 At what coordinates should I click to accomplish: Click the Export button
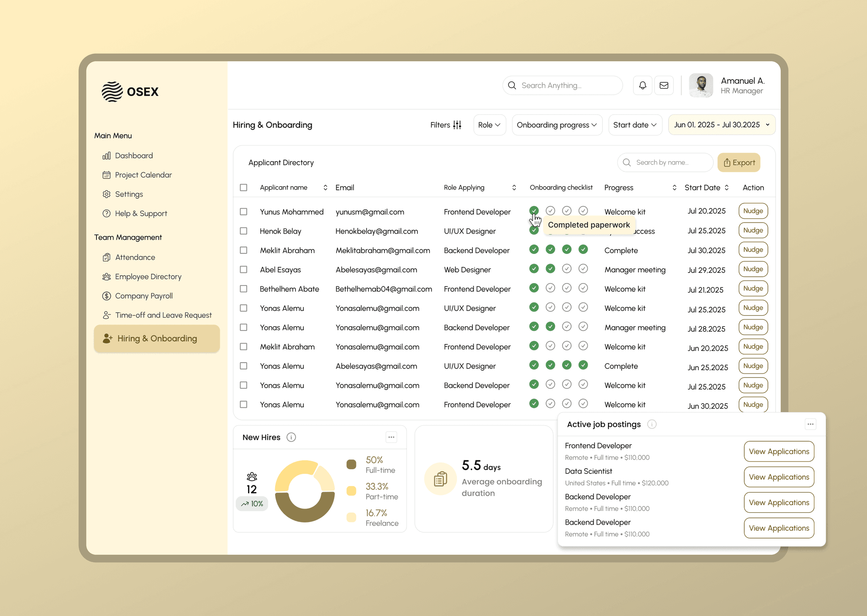click(x=739, y=162)
